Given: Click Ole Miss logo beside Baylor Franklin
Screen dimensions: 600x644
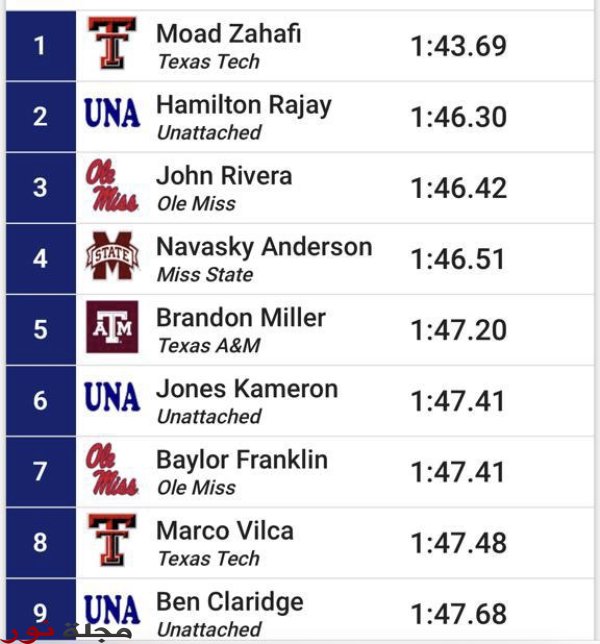Looking at the screenshot, I should point(112,469).
